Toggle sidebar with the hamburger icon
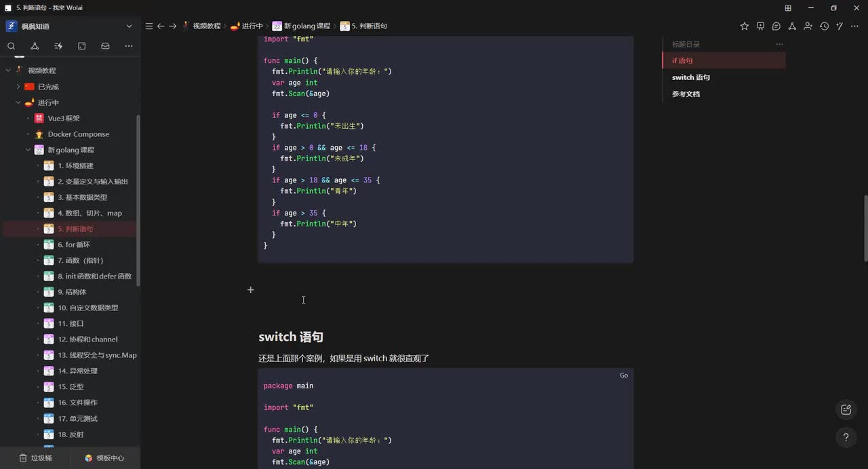868x469 pixels. [x=149, y=26]
